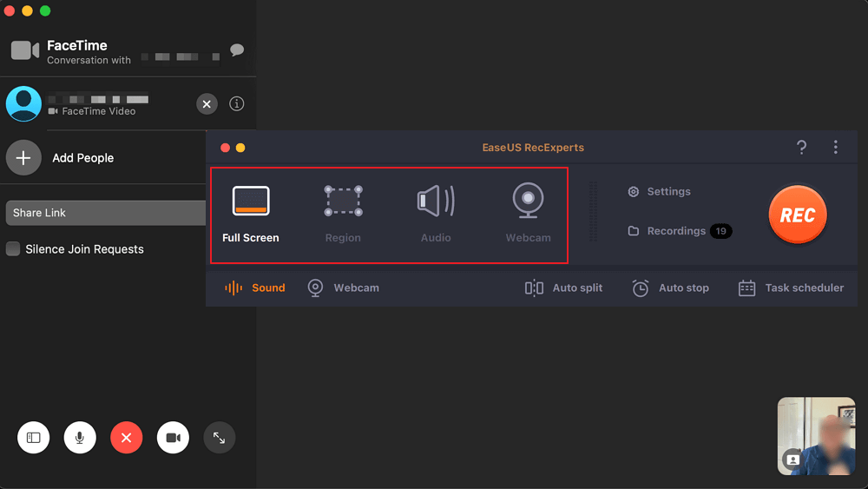
Task: Select Webcam recording mode icon
Action: [x=528, y=200]
